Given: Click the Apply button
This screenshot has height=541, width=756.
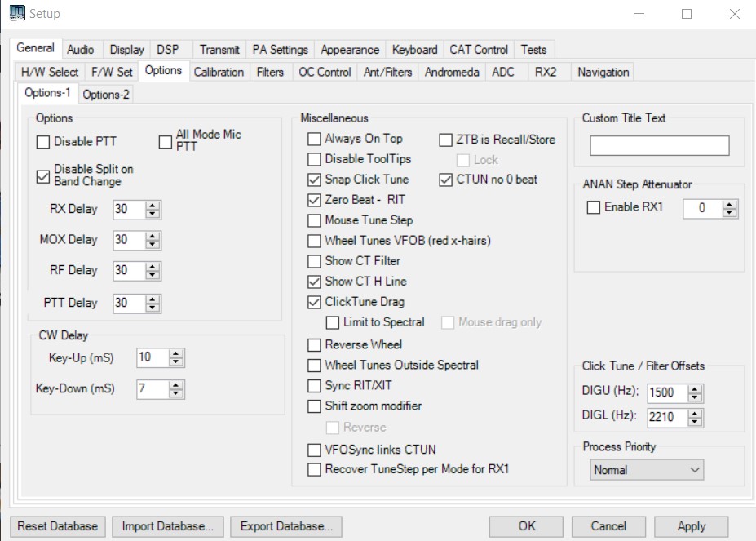Looking at the screenshot, I should pyautogui.click(x=691, y=526).
